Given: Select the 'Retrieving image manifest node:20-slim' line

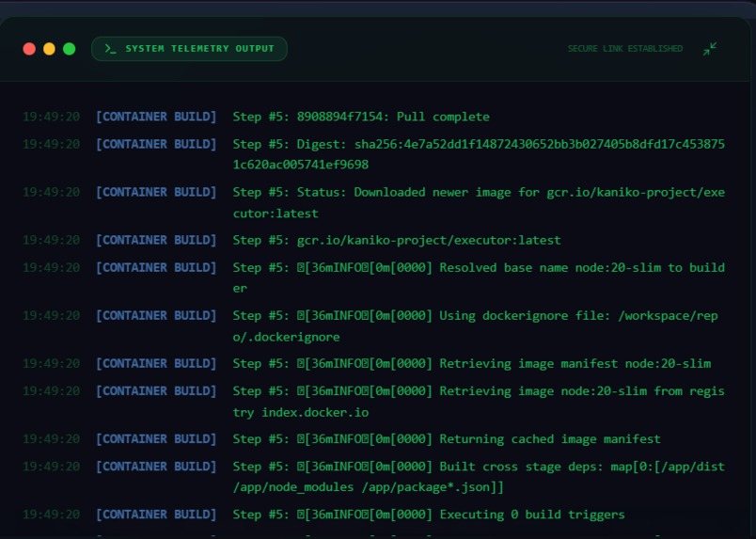Looking at the screenshot, I should (x=374, y=364).
